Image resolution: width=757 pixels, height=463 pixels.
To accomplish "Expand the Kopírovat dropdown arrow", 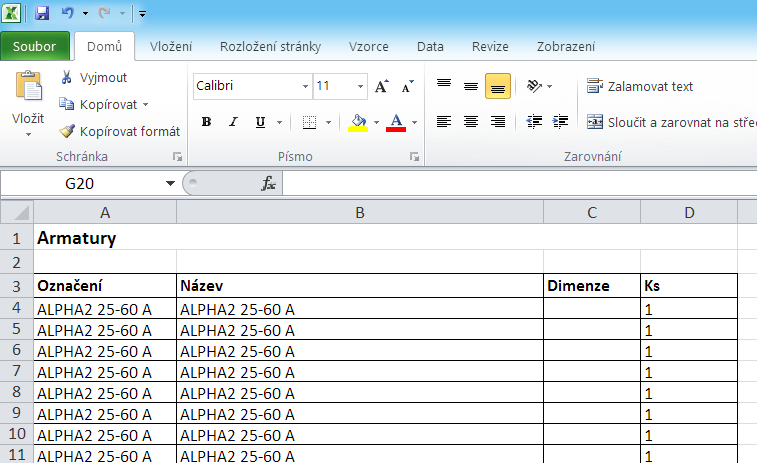I will tap(145, 105).
